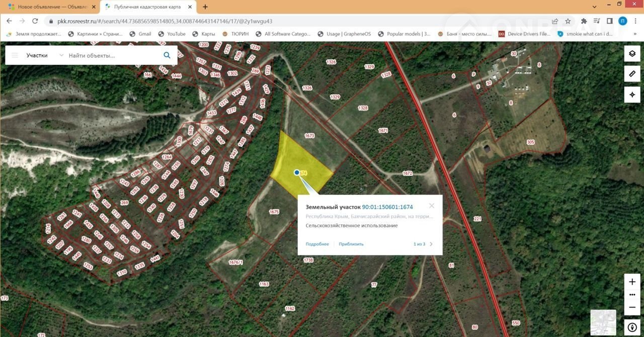Open the three-dots zoom options
Screen dimensions: 644x337
[632, 294]
